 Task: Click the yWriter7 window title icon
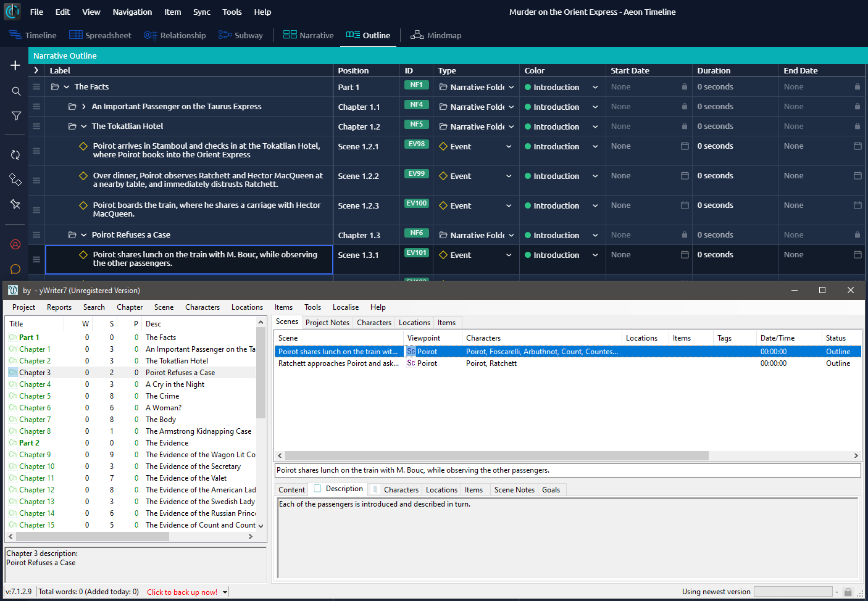click(13, 290)
